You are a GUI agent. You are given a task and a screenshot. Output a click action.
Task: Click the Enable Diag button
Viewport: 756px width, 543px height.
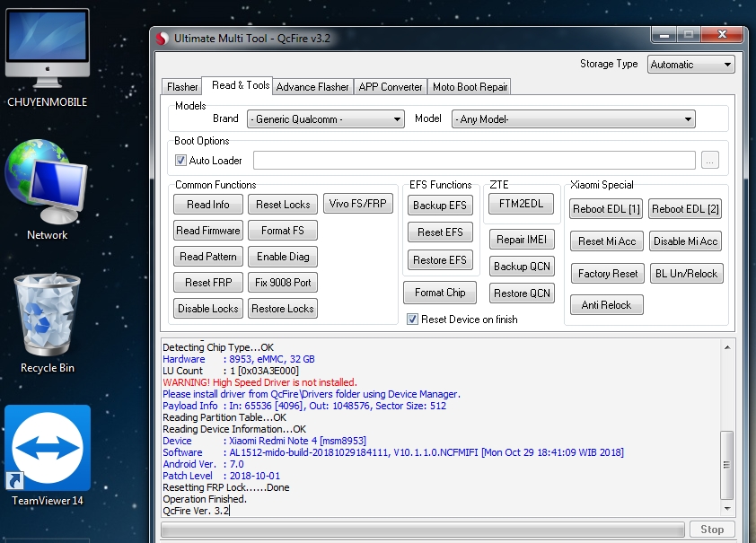pyautogui.click(x=283, y=257)
